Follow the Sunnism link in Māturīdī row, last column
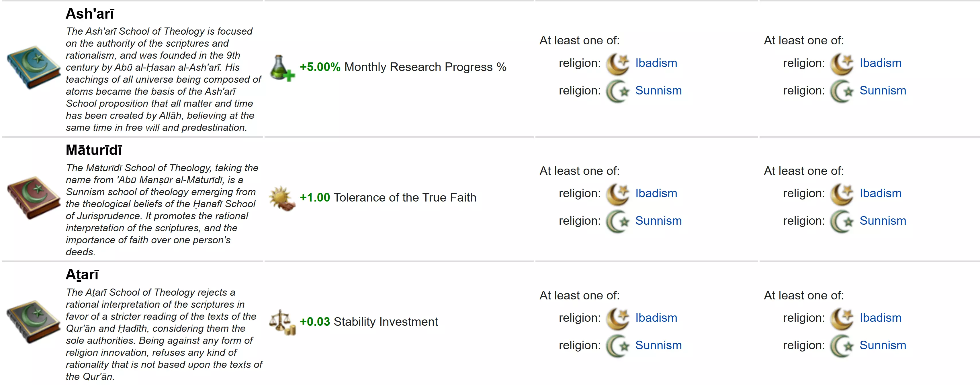 tap(883, 221)
